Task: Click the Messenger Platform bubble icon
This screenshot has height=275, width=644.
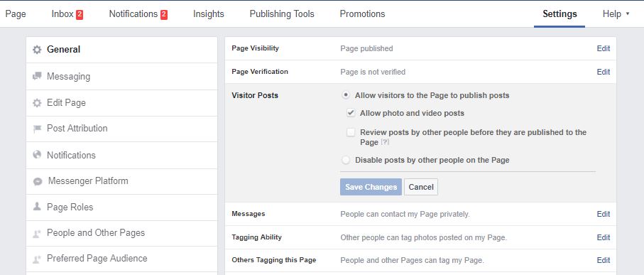Action: pos(38,181)
